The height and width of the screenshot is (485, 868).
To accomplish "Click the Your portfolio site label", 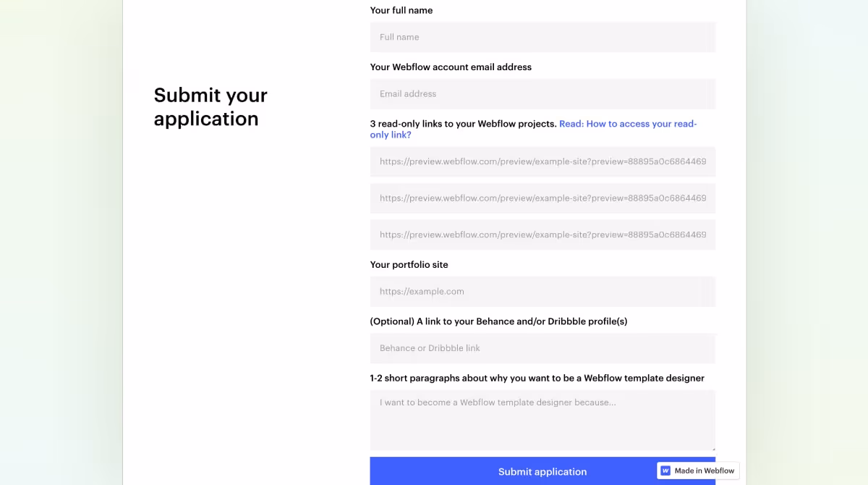I will click(409, 264).
